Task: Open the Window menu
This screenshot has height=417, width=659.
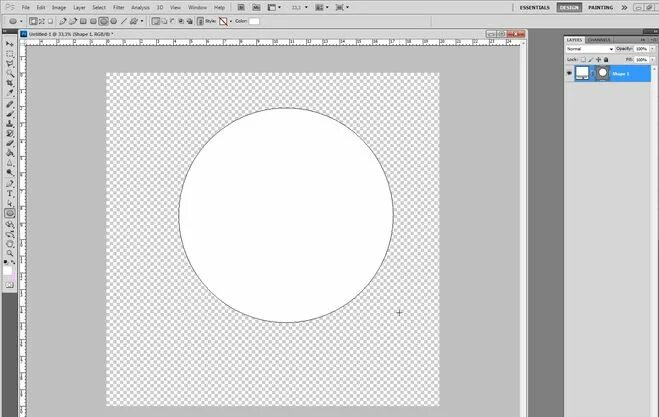Action: pyautogui.click(x=197, y=8)
